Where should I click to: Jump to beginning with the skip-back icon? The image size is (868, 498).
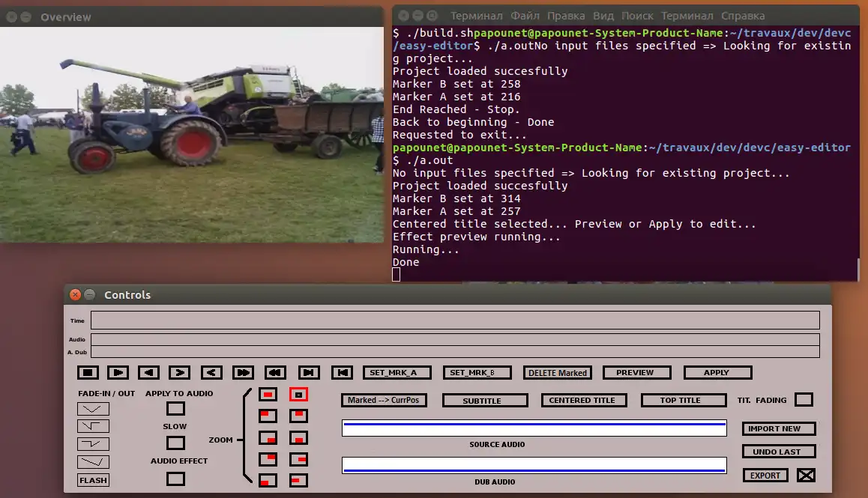point(342,372)
